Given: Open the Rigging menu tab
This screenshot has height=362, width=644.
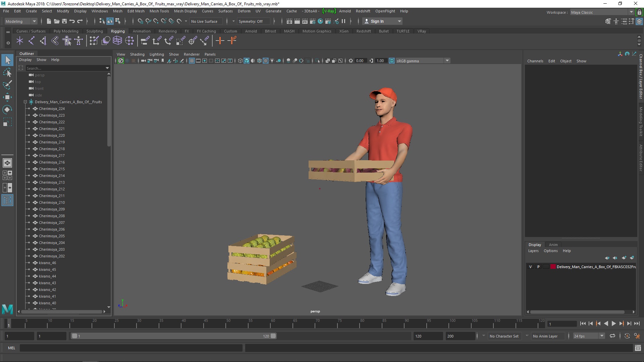Looking at the screenshot, I should pos(117,31).
